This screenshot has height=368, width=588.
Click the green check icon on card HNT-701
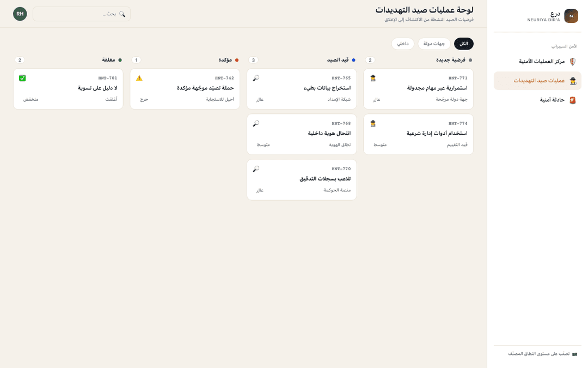click(x=22, y=78)
